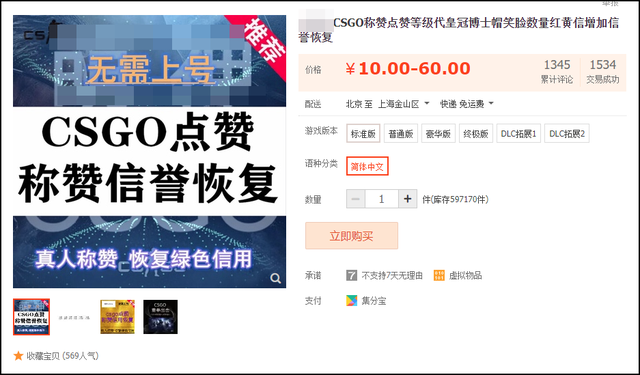Viewport: 640px width, 375px height.
Task: Click the star favorite icon
Action: pos(18,356)
